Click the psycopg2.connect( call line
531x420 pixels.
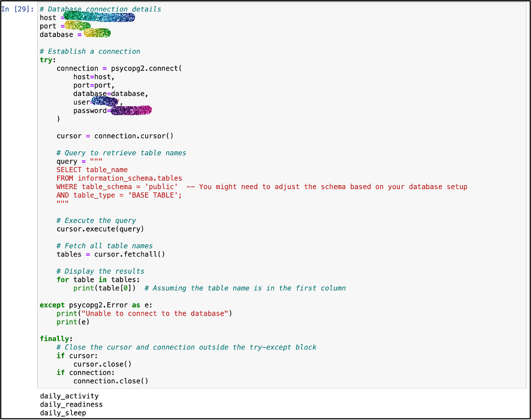[119, 68]
